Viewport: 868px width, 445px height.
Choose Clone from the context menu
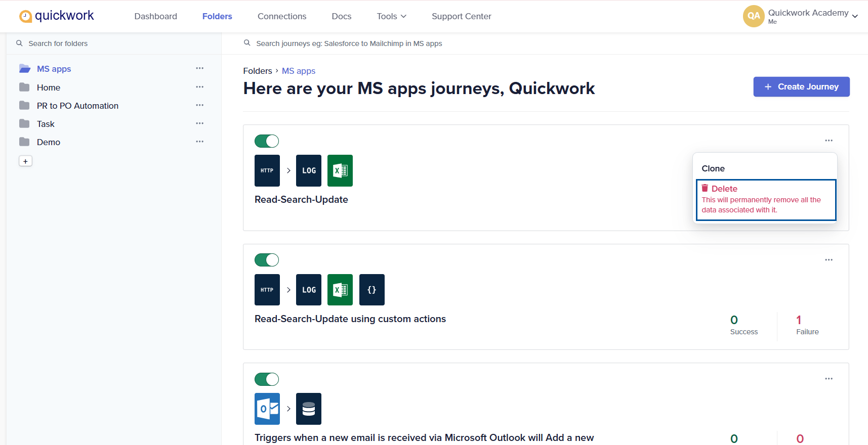click(713, 168)
